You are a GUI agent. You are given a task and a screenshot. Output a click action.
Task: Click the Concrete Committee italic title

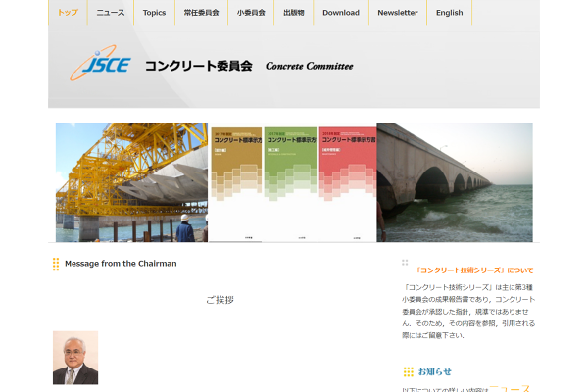coord(310,66)
